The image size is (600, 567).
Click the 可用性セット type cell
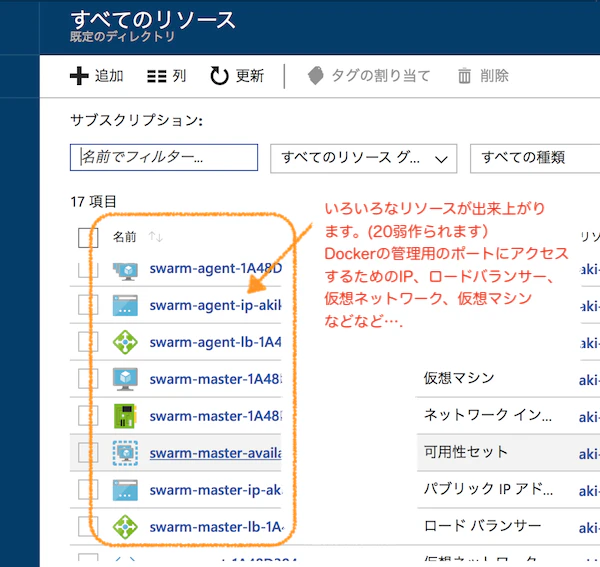(x=466, y=452)
